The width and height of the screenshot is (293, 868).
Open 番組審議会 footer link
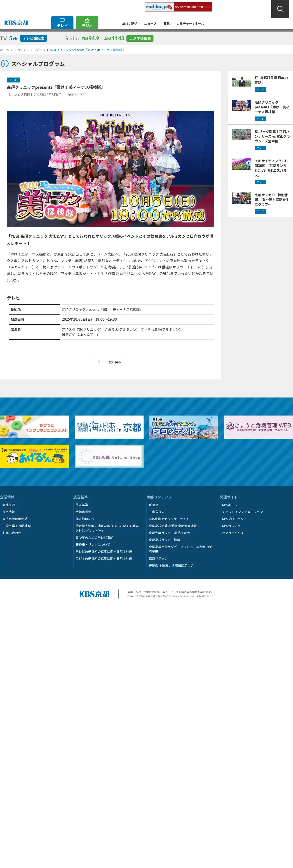(x=83, y=512)
